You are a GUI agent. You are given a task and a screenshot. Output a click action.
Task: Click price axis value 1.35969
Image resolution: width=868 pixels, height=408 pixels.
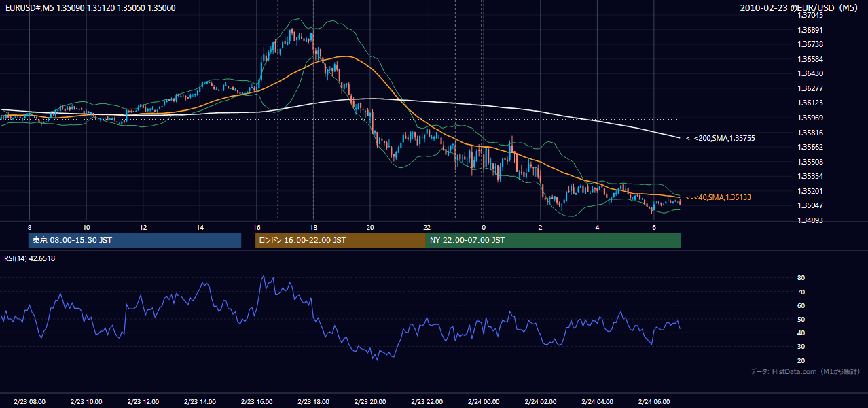click(811, 118)
